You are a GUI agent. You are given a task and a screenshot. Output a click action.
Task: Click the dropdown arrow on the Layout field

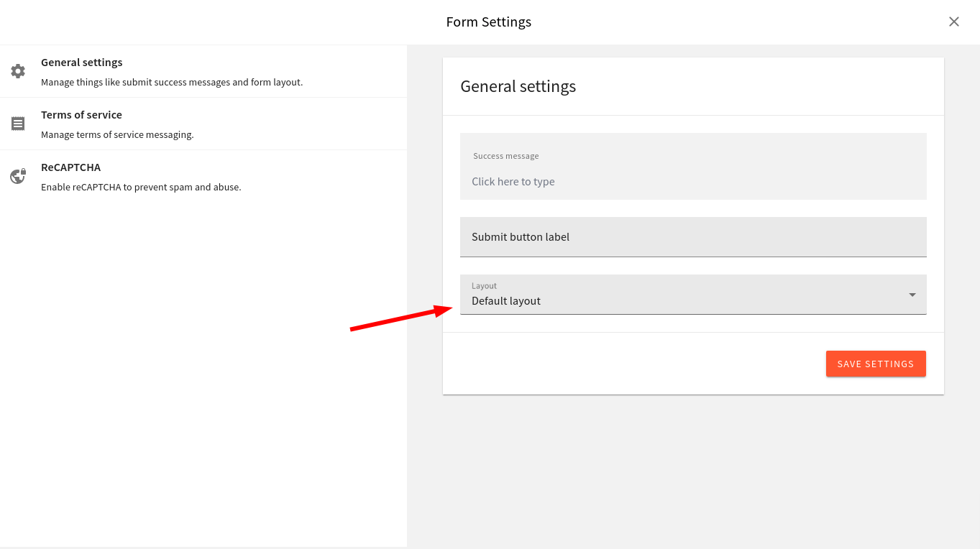912,295
